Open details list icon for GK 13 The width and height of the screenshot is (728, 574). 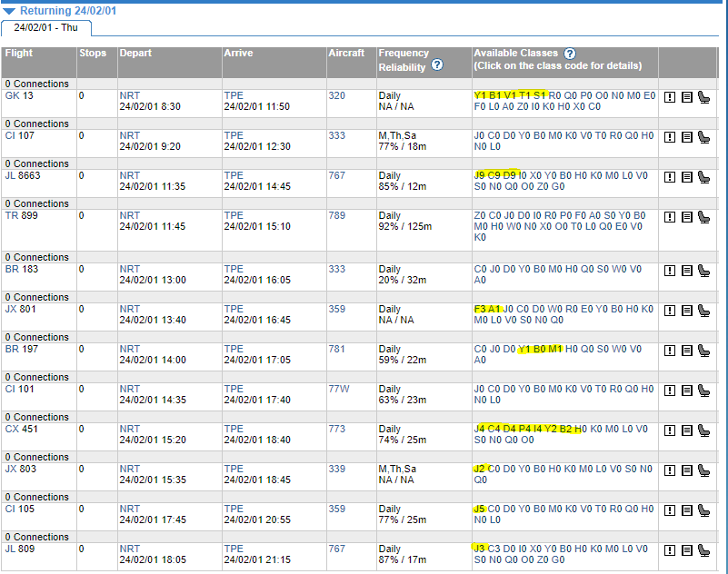click(x=687, y=97)
